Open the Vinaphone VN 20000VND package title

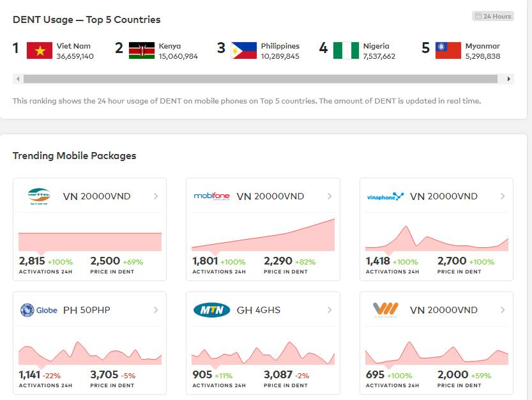(x=443, y=196)
